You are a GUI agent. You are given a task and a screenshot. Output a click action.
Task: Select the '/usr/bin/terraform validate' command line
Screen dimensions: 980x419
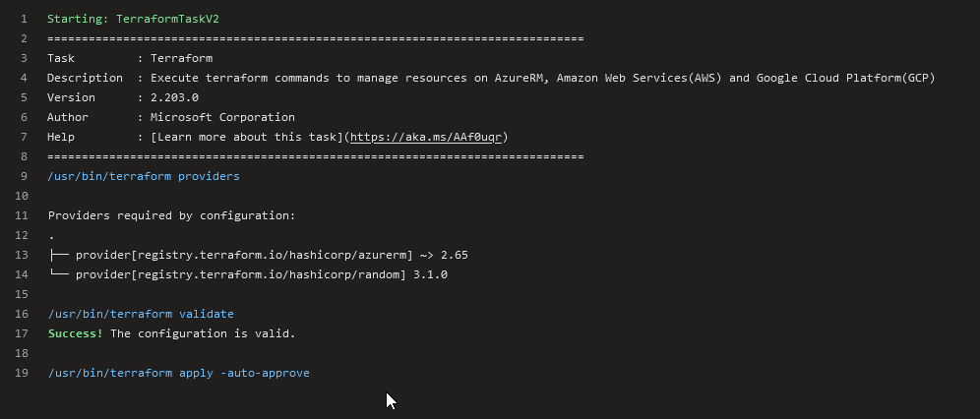[141, 314]
